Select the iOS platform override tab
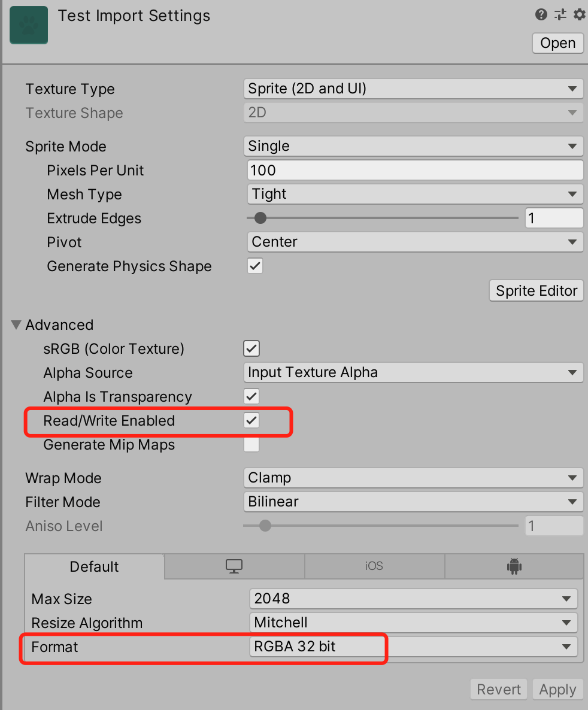The image size is (588, 710). pos(374,566)
